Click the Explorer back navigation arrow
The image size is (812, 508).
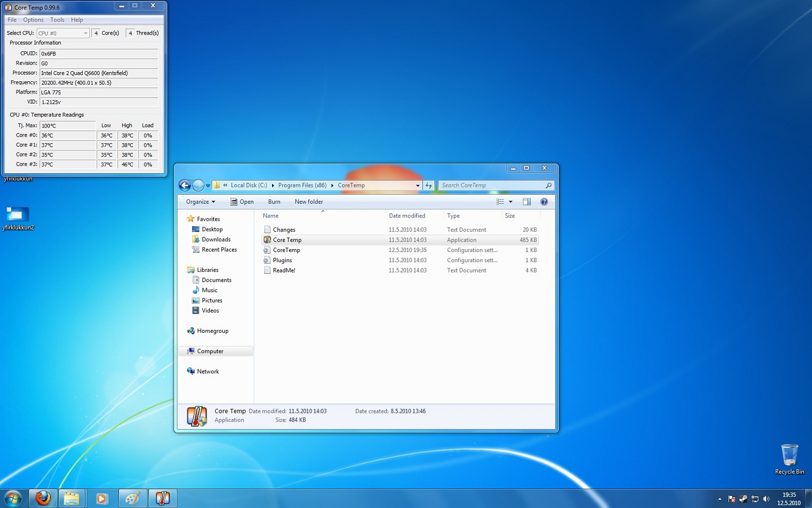(185, 185)
